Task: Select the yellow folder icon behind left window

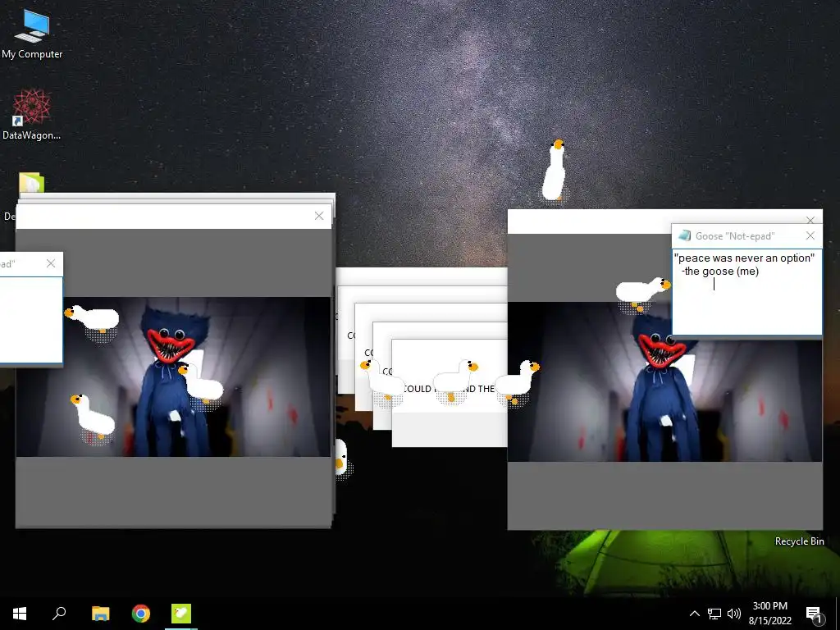Action: (32, 183)
